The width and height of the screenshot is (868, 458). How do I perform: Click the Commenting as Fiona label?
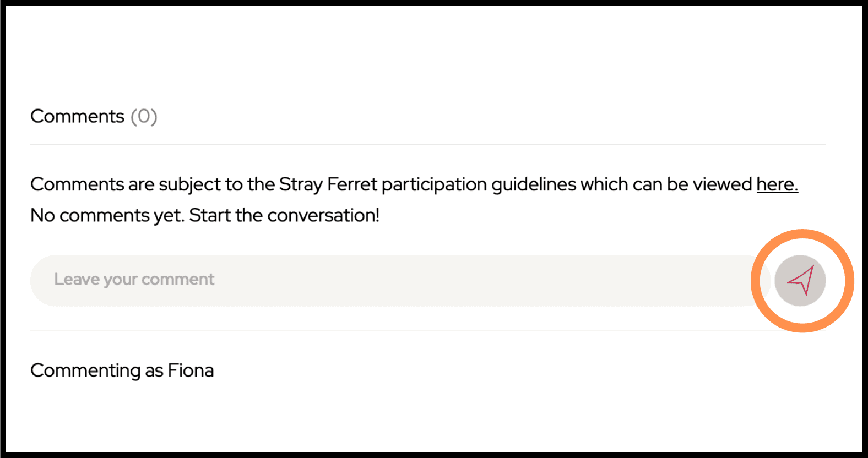coord(122,370)
